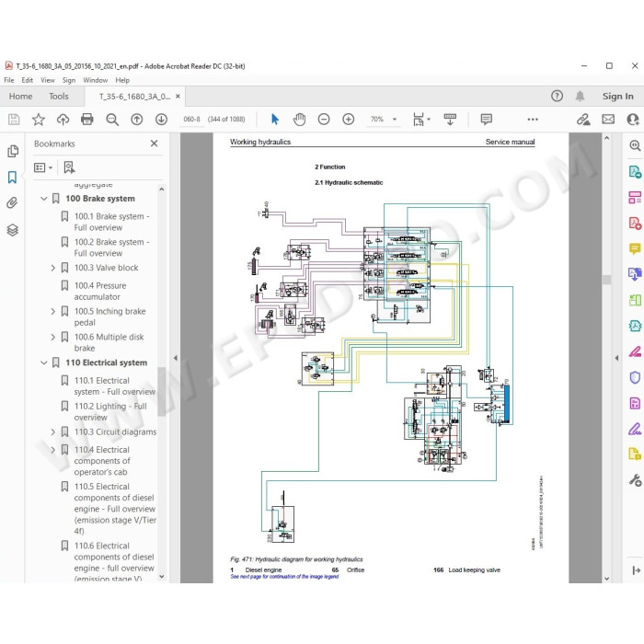Expand 110.4 Electrical components of operator's cab

(53, 450)
